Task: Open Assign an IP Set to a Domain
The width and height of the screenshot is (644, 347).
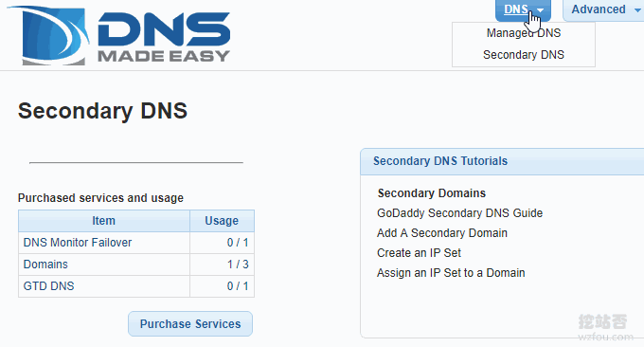Action: [451, 273]
